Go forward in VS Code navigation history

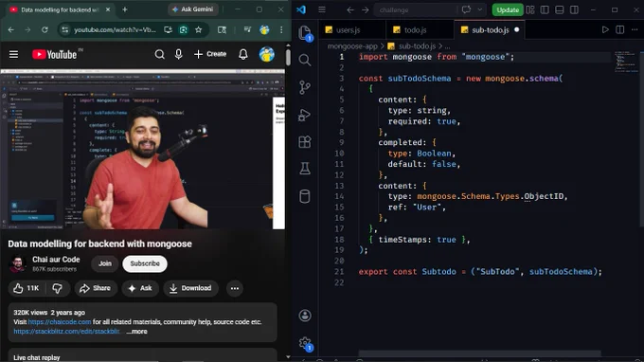pyautogui.click(x=366, y=9)
